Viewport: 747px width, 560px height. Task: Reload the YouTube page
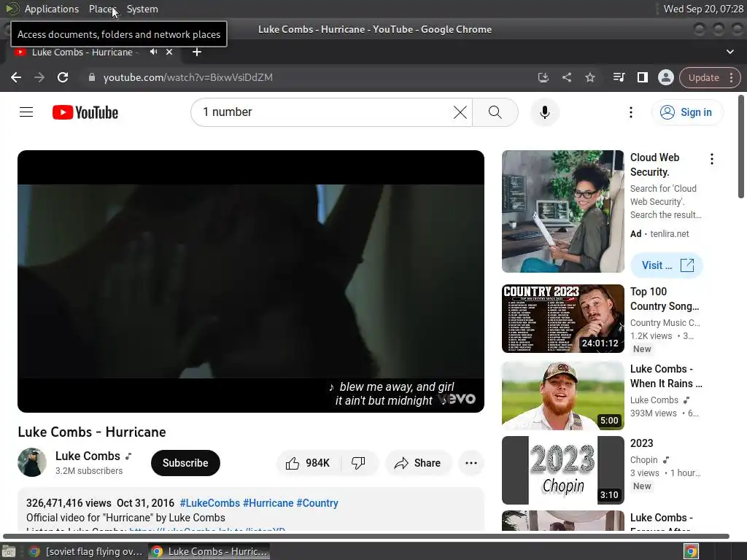63,77
